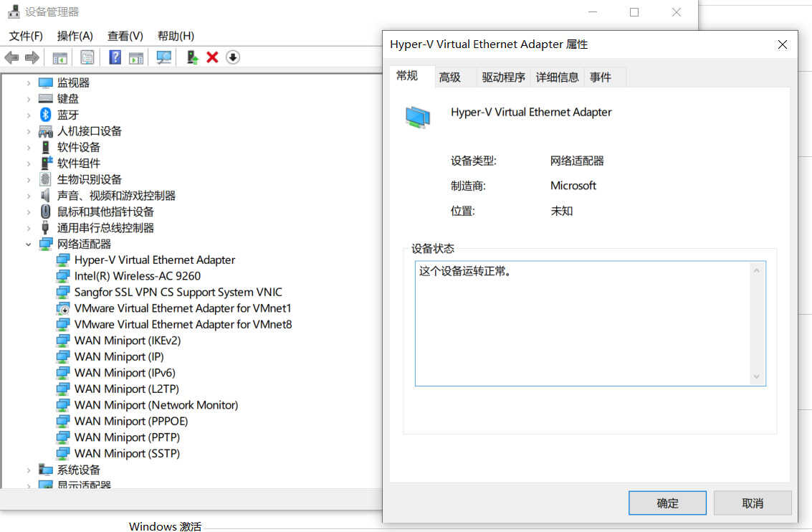Click the 系统设备 folder icon

pos(46,470)
